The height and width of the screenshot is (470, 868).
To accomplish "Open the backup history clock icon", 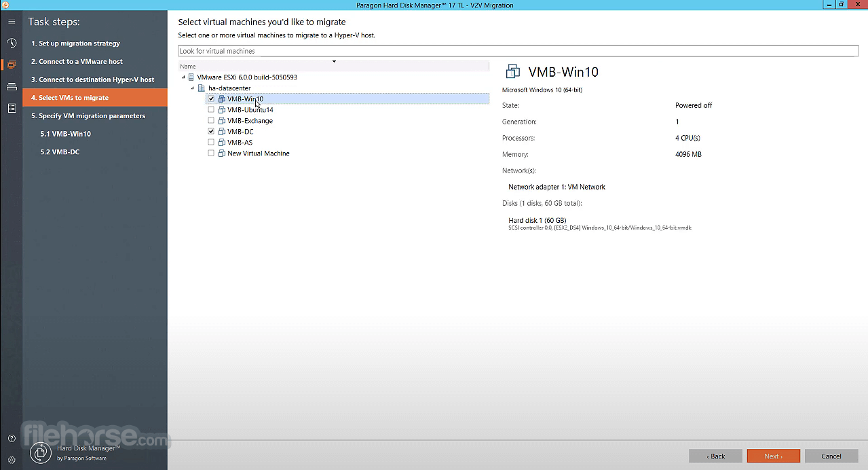I will point(12,43).
